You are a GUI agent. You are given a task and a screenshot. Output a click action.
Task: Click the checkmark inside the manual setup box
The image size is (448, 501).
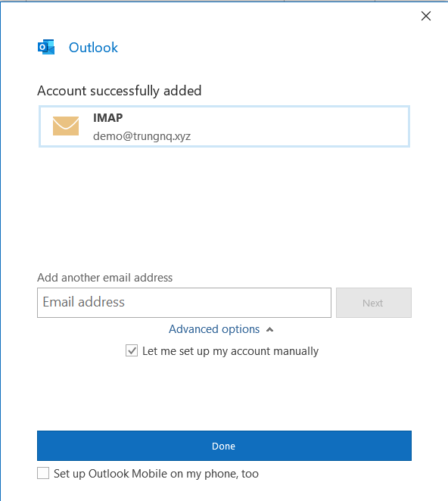(132, 350)
